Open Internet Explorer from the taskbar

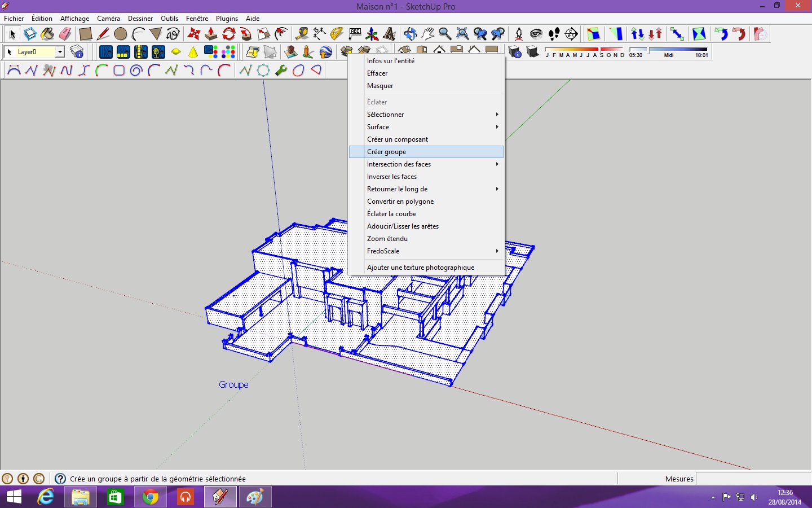click(46, 497)
